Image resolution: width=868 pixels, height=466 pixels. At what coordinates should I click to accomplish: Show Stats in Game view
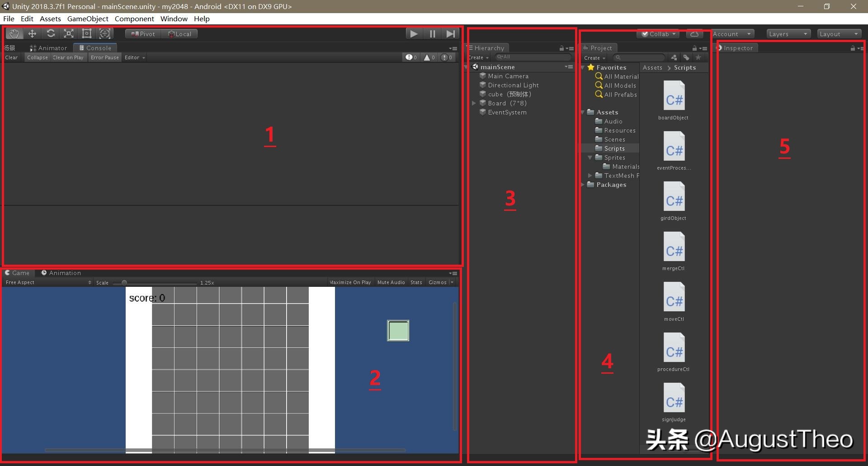416,282
